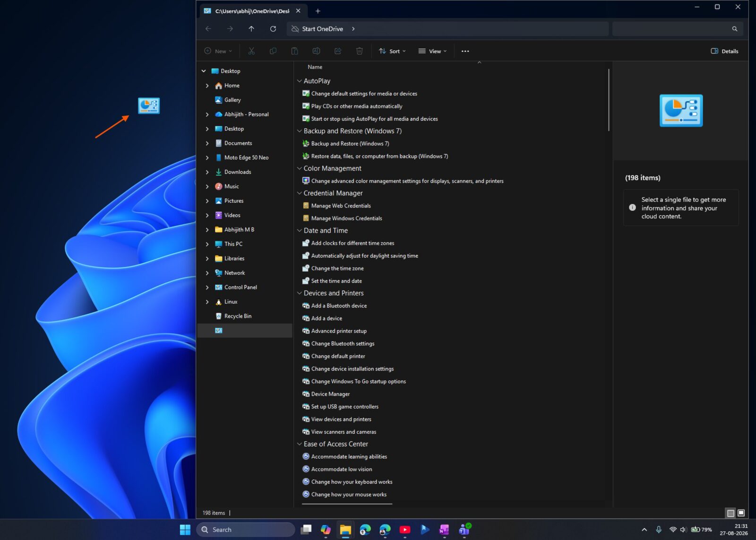The height and width of the screenshot is (540, 756).
Task: Open the View dropdown menu
Action: [432, 51]
